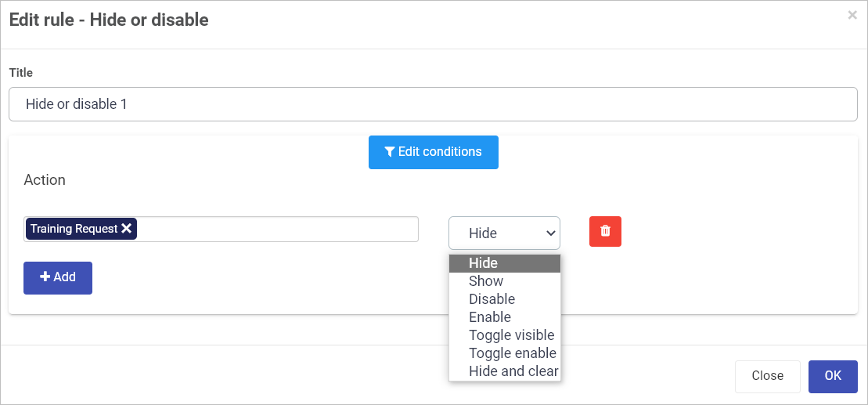This screenshot has width=868, height=405.
Task: Click the 'Edit rule - Hide or disable' heading
Action: pyautogui.click(x=109, y=20)
